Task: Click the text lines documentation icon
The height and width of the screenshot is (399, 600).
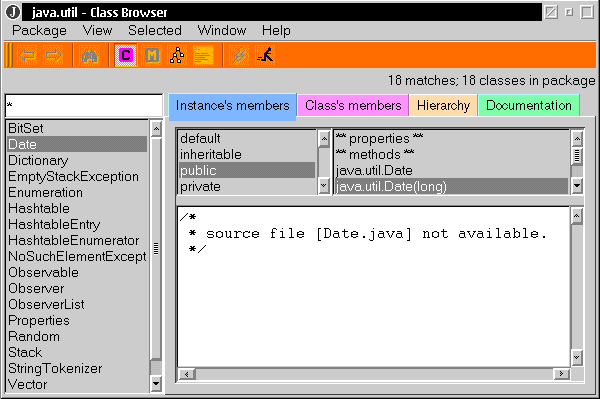Action: 203,56
